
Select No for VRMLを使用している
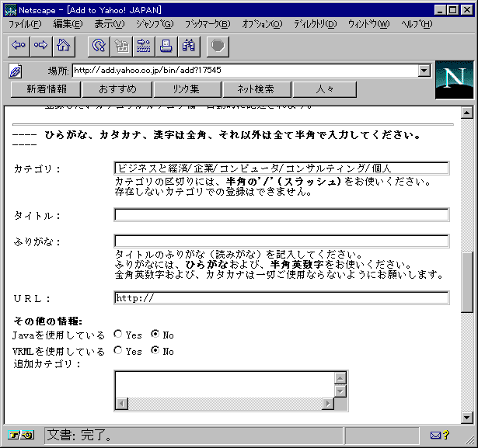click(155, 350)
